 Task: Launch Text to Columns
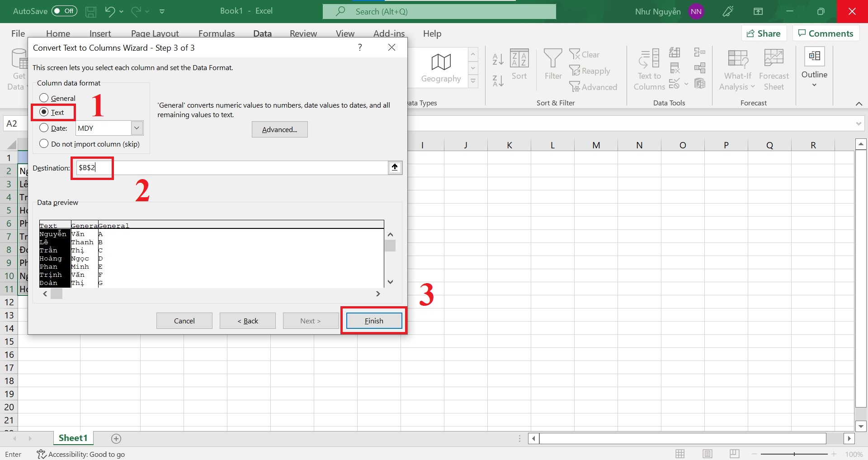point(649,69)
